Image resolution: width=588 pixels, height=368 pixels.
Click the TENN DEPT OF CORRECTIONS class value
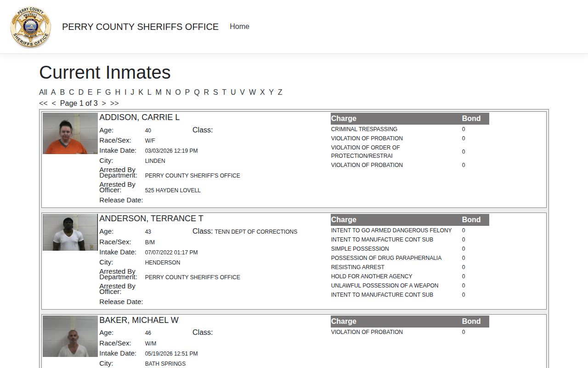click(256, 232)
